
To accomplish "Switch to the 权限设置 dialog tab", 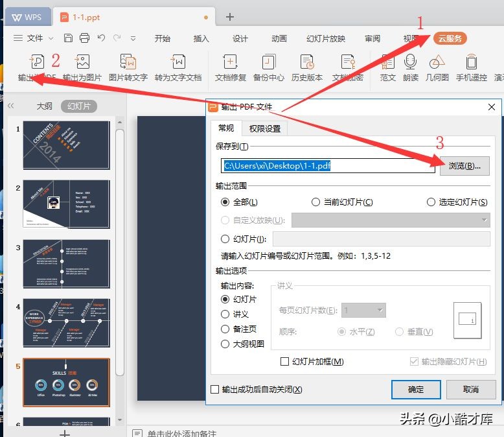I will point(265,129).
